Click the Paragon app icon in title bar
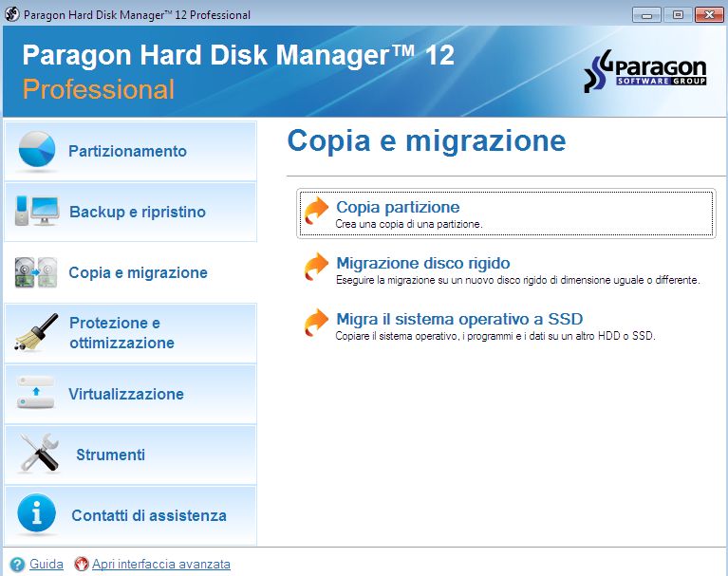728x576 pixels. [12, 14]
